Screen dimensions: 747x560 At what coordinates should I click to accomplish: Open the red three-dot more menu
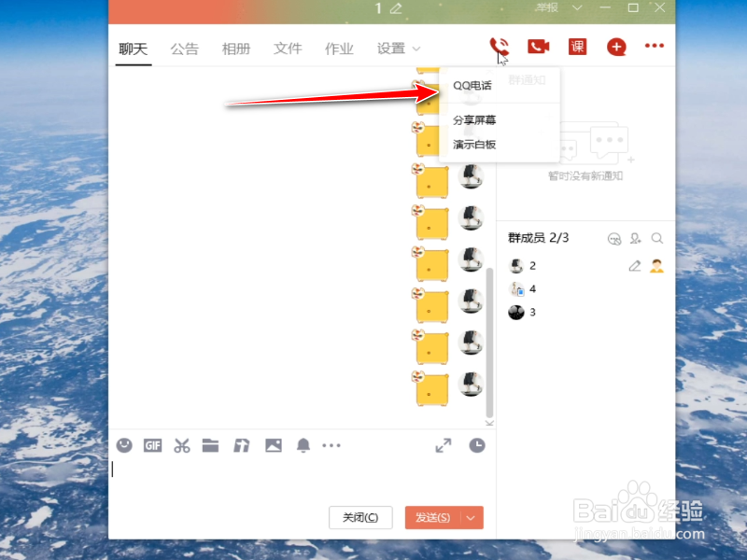pyautogui.click(x=655, y=46)
